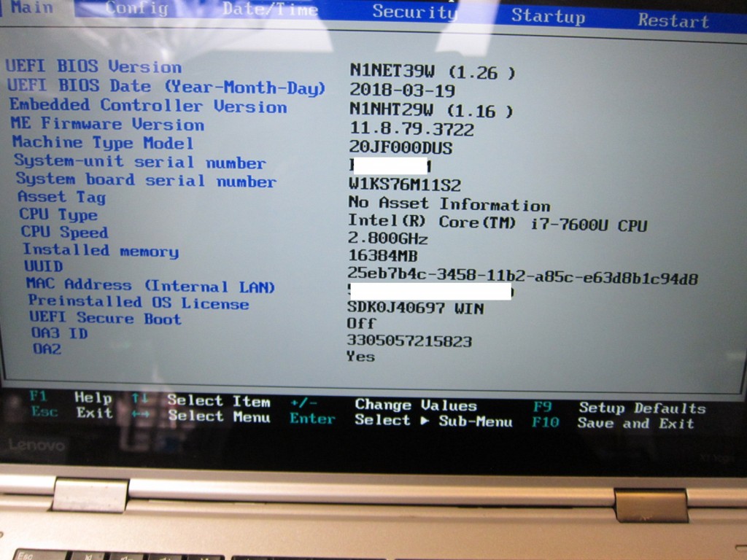Click firmware value 11.8.79.3722

click(412, 128)
